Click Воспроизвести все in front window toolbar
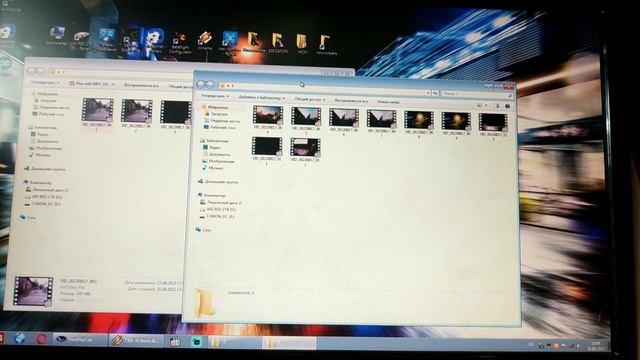This screenshot has width=640, height=360. point(351,100)
